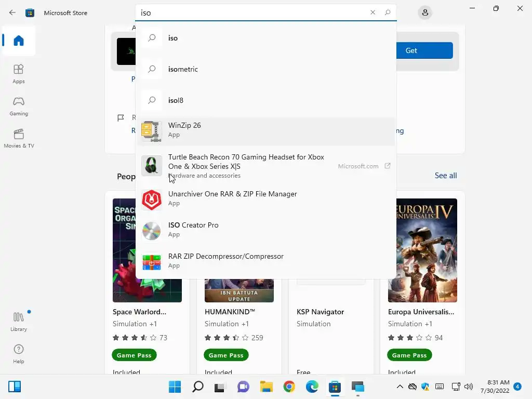The image size is (532, 399).
Task: Open the Apps sidebar section
Action: pos(19,74)
